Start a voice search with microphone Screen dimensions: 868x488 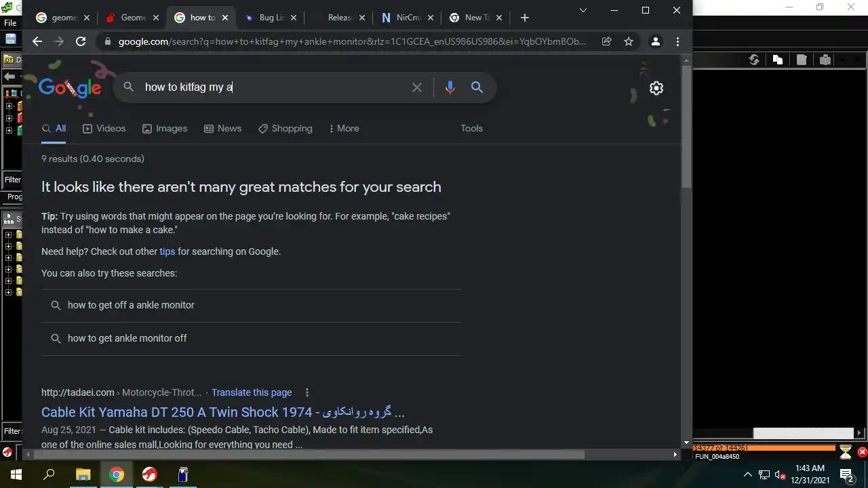click(x=450, y=87)
